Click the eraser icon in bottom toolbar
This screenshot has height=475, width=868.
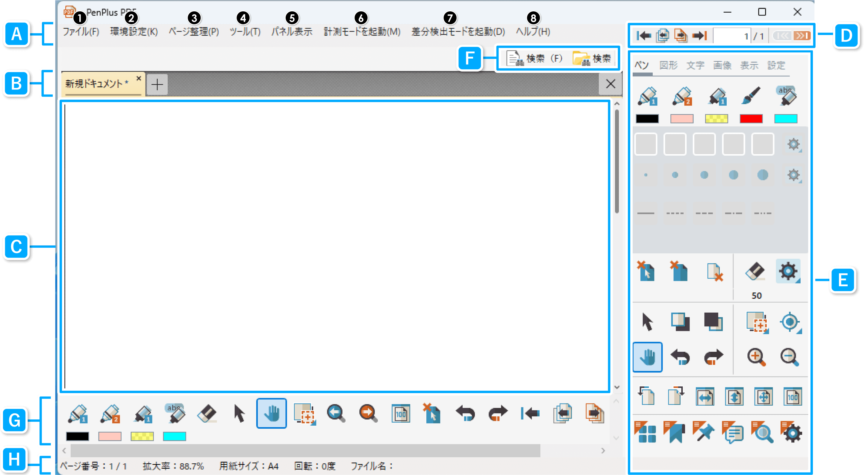pos(207,413)
